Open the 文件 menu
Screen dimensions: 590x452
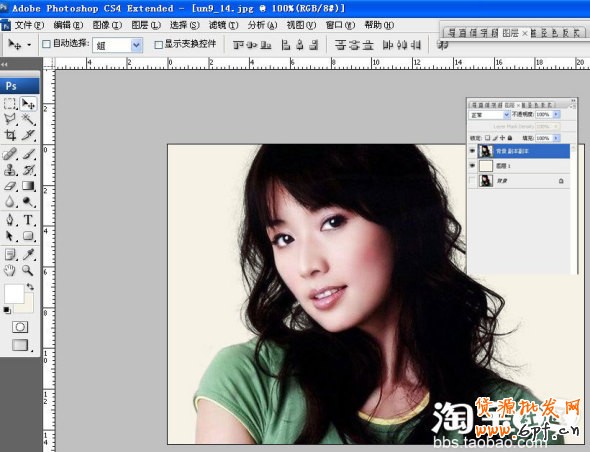point(29,25)
